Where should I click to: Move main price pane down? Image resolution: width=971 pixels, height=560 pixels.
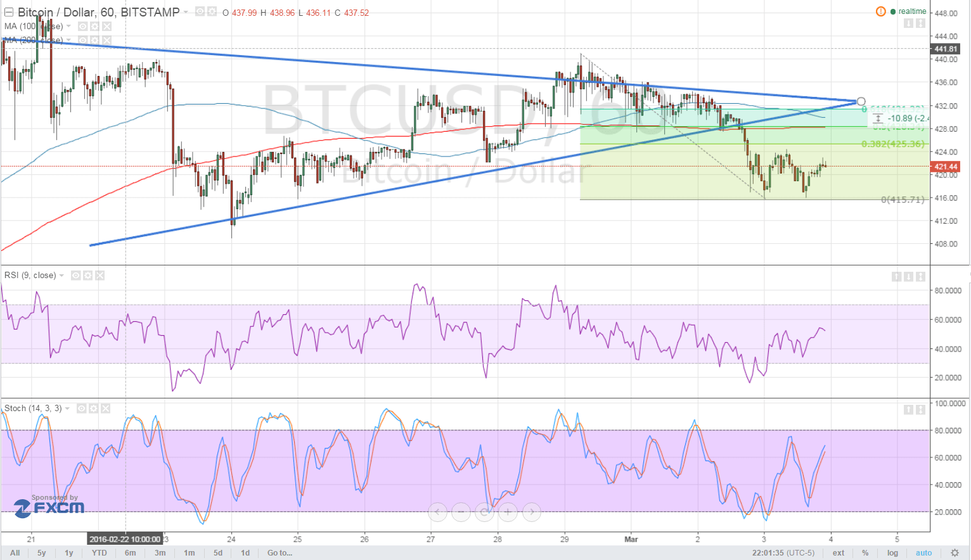pos(908,23)
